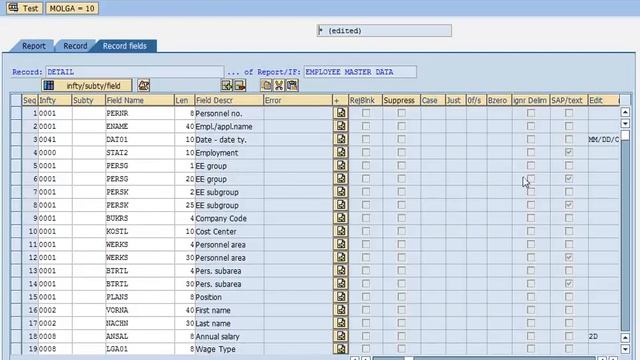The width and height of the screenshot is (640, 360).
Task: Click the bottom scroll-down arrow of table
Action: [625, 349]
